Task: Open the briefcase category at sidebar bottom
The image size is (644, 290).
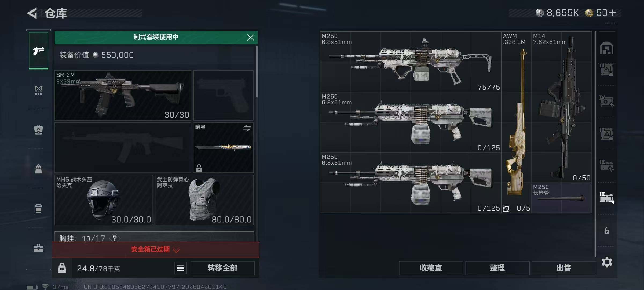Action: (38, 248)
